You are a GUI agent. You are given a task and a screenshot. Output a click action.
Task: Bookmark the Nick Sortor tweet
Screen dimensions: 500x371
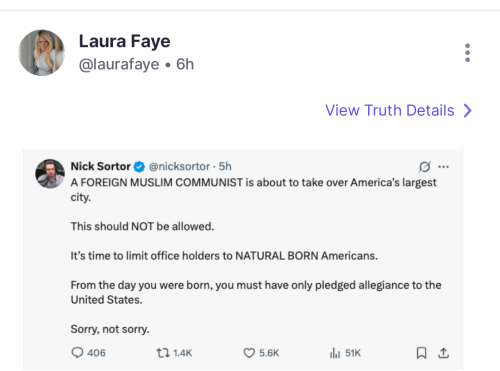pyautogui.click(x=421, y=353)
